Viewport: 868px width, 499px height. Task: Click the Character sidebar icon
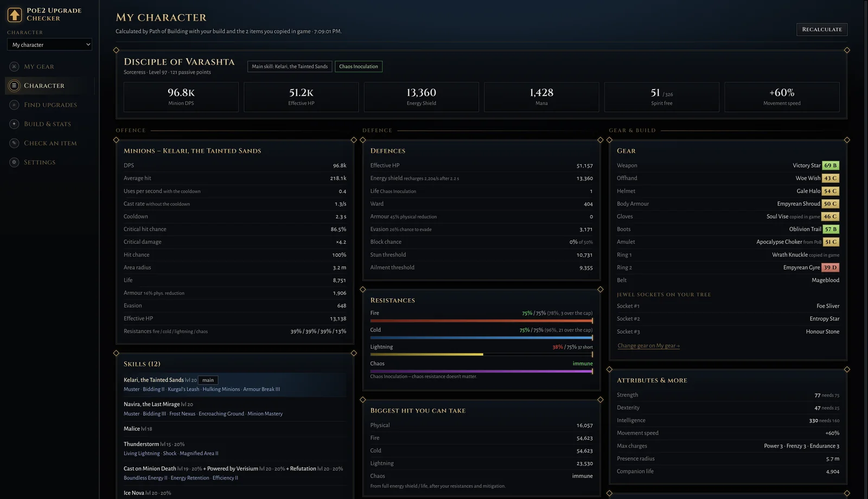click(x=14, y=86)
